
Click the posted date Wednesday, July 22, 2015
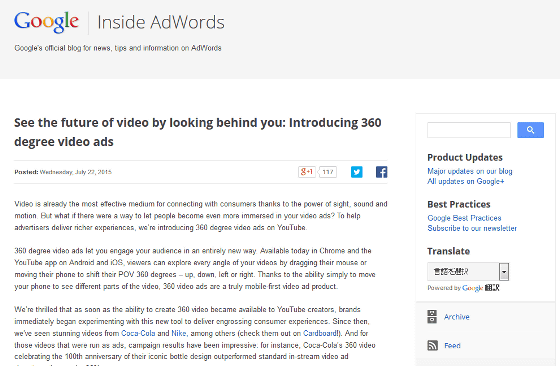pos(75,172)
